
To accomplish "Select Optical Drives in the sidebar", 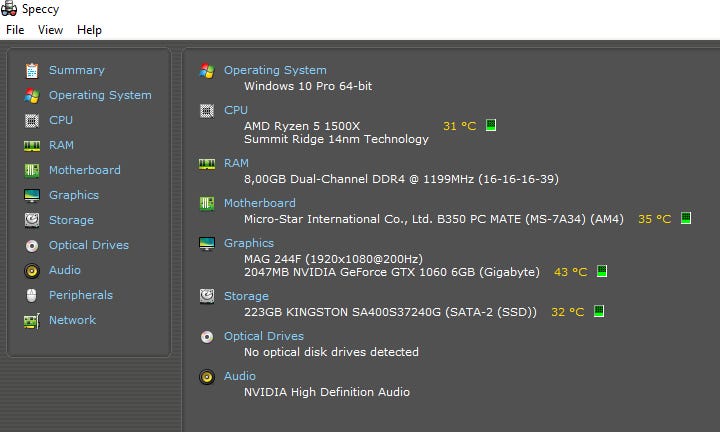I will (x=89, y=245).
